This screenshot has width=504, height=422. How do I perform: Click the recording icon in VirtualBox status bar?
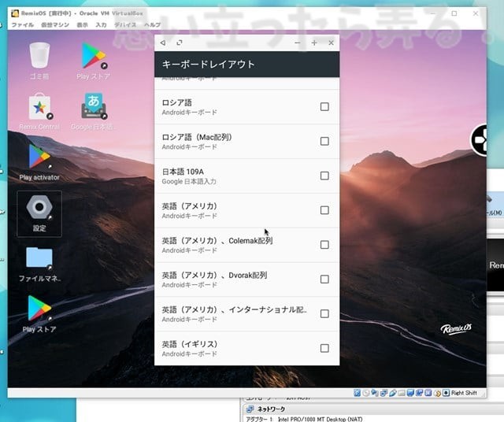point(419,393)
